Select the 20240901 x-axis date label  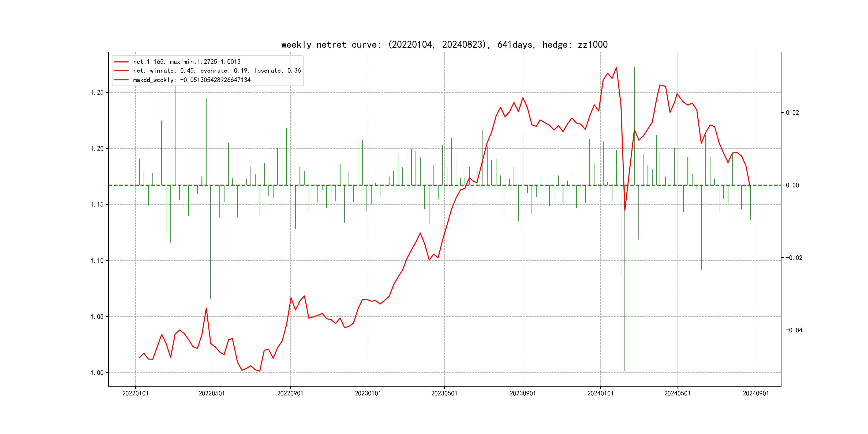pyautogui.click(x=756, y=394)
